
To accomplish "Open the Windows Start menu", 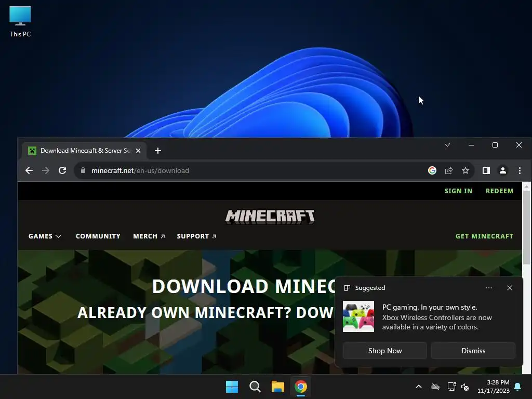I will click(x=232, y=387).
